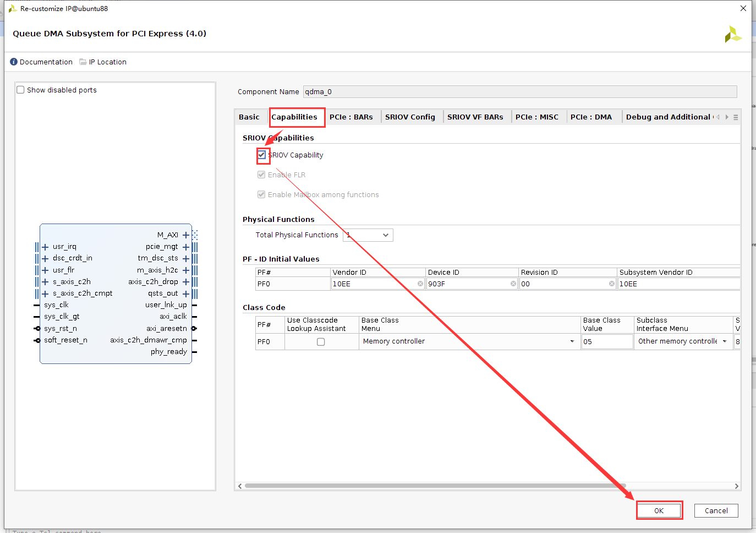
Task: Select the axi_aclk port label
Action: pyautogui.click(x=173, y=316)
